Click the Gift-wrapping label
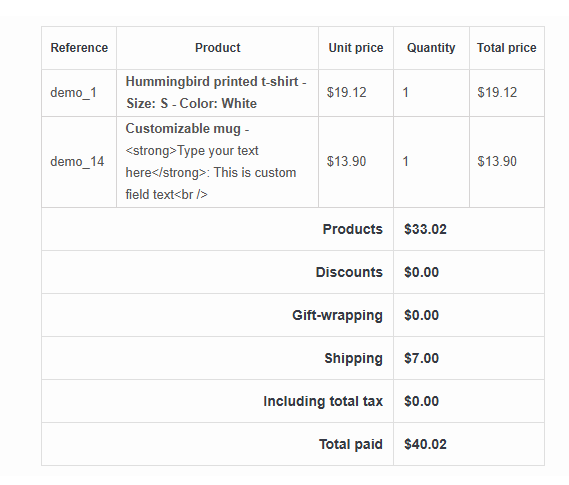This screenshot has width=569, height=485. (337, 315)
